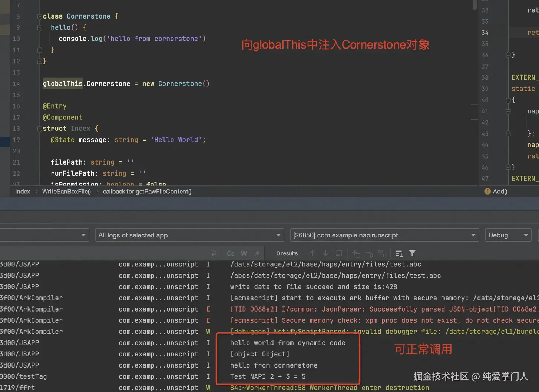
Task: Click fold marker at line 46 right editor
Action: coord(508,167)
